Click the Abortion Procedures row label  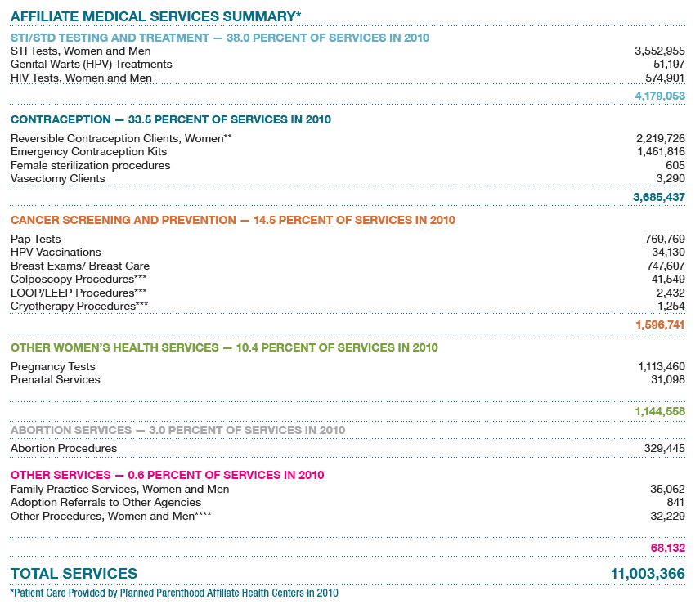pyautogui.click(x=63, y=448)
